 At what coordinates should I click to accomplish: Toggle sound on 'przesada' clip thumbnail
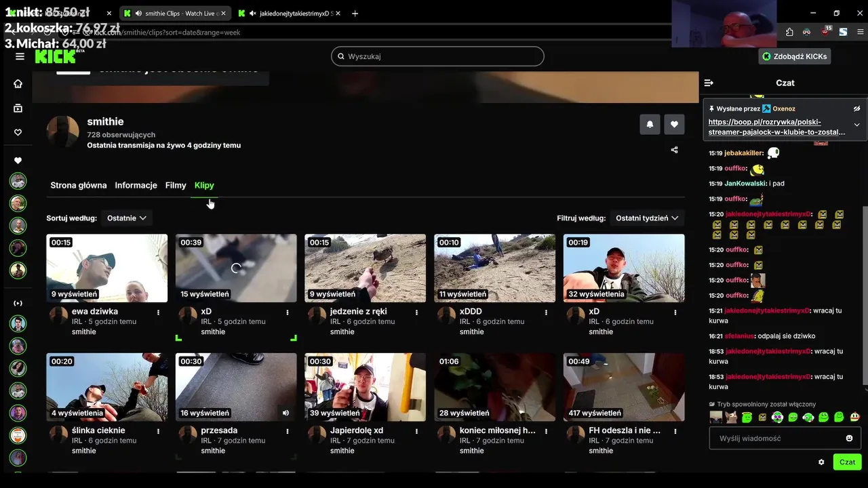click(285, 413)
